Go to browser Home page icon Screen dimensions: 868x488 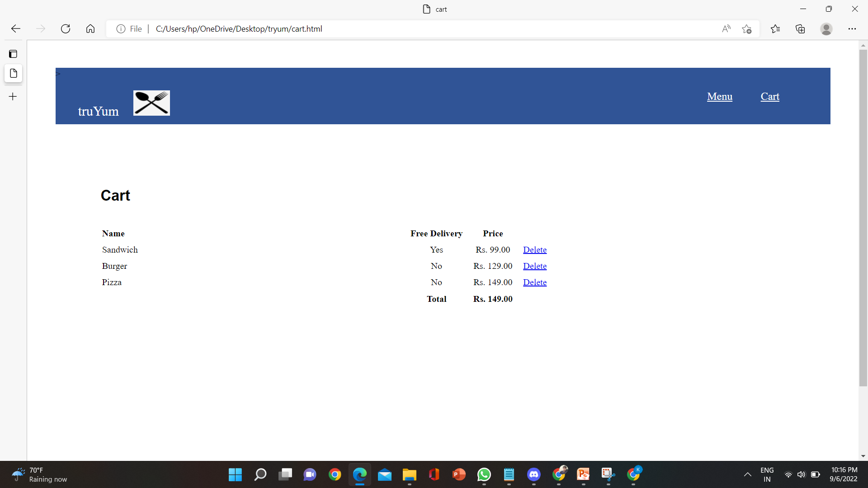[90, 29]
